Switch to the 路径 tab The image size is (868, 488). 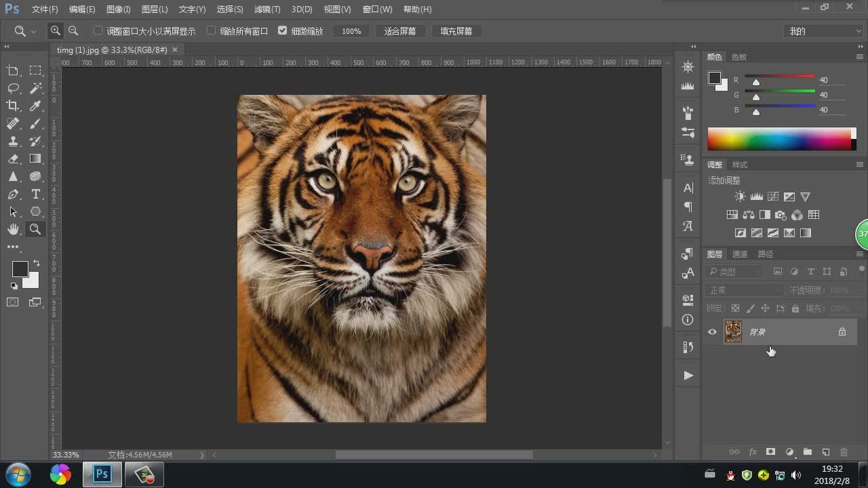(765, 254)
